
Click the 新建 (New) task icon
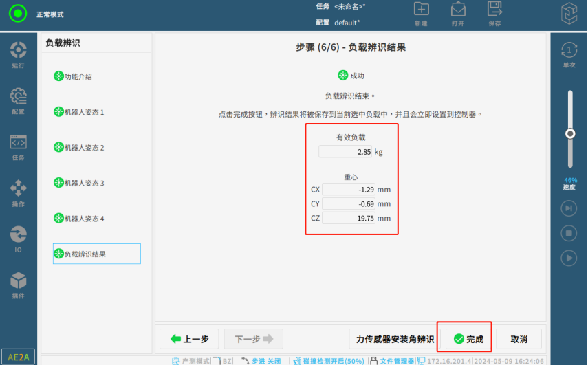(421, 13)
